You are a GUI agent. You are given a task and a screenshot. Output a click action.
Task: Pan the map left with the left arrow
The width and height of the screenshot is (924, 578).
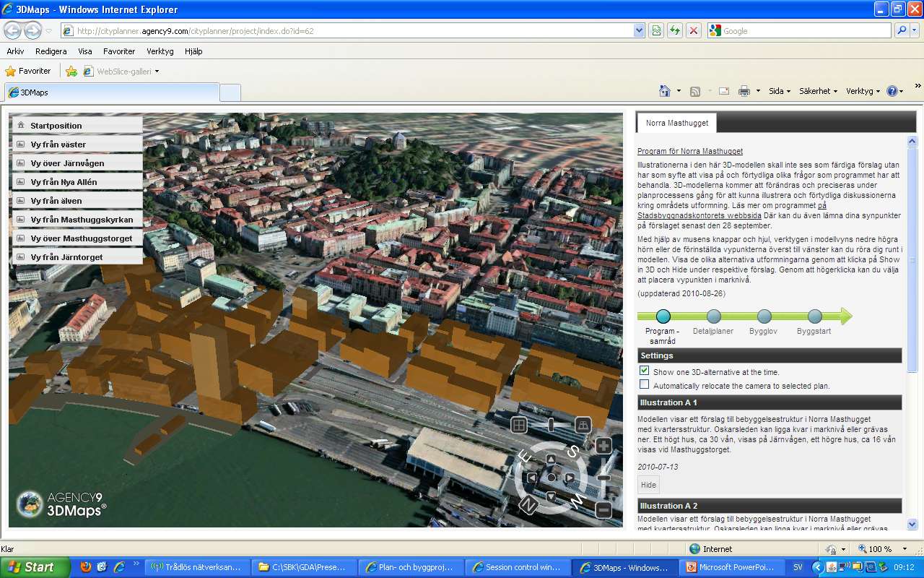pos(532,478)
